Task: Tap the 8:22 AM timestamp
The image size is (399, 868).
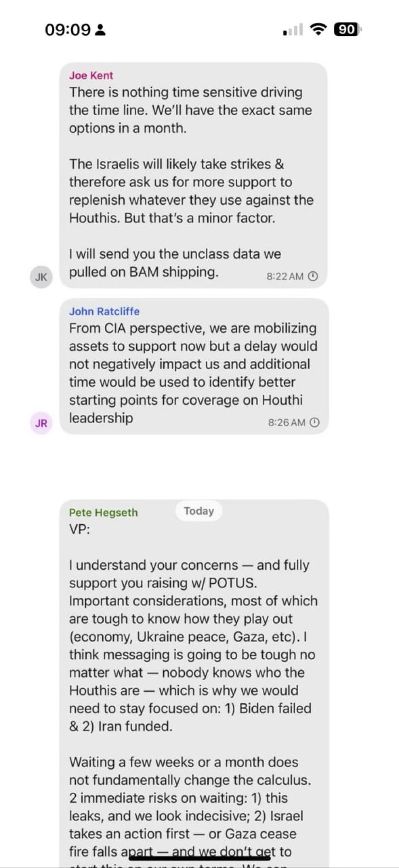Action: 285,276
